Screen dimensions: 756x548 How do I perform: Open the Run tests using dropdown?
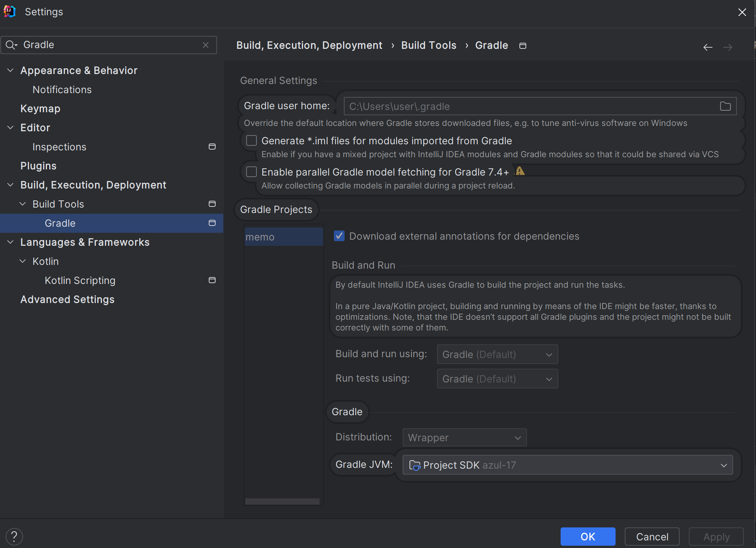click(x=497, y=379)
